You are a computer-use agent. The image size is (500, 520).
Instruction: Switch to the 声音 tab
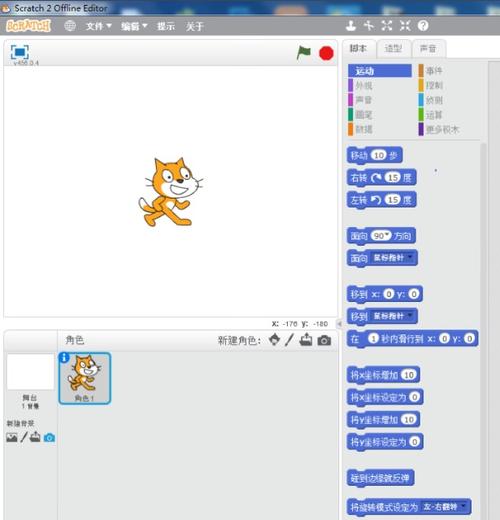428,49
